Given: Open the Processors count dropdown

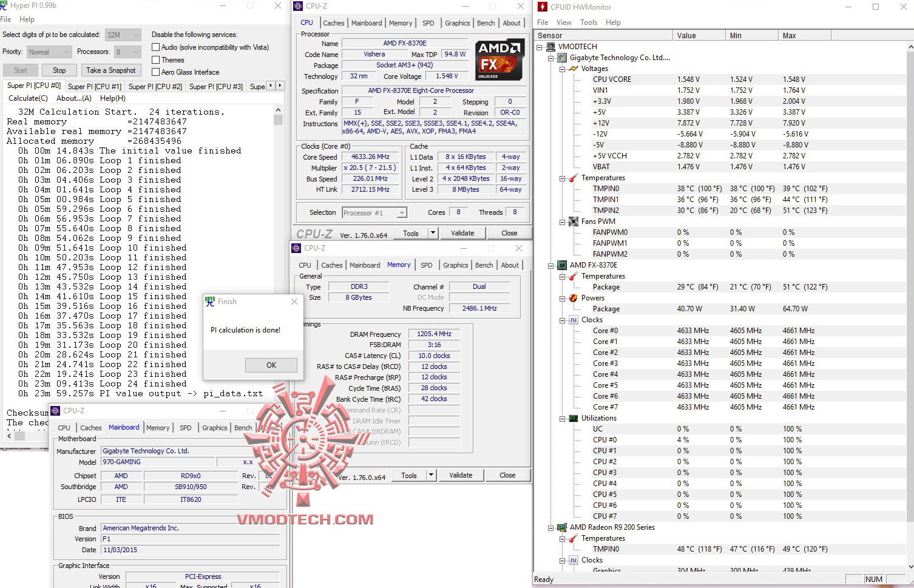Looking at the screenshot, I should coord(127,52).
